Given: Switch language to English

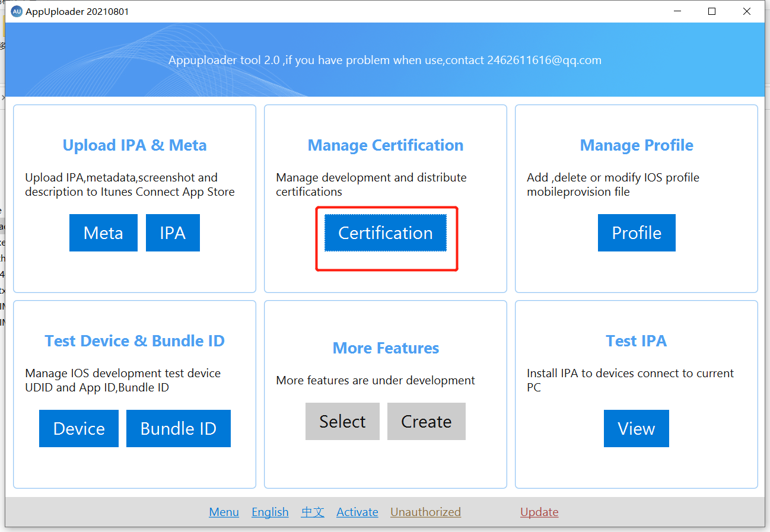Looking at the screenshot, I should click(x=270, y=512).
